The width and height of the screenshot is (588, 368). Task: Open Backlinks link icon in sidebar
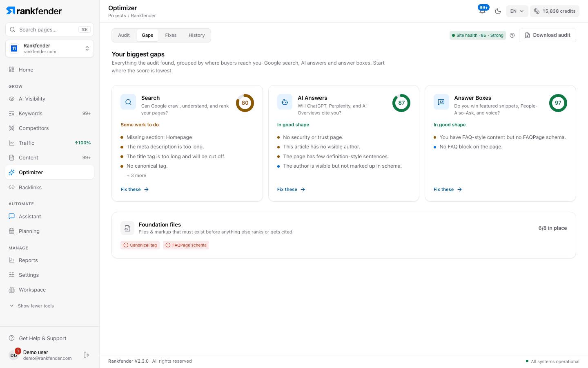coord(11,187)
